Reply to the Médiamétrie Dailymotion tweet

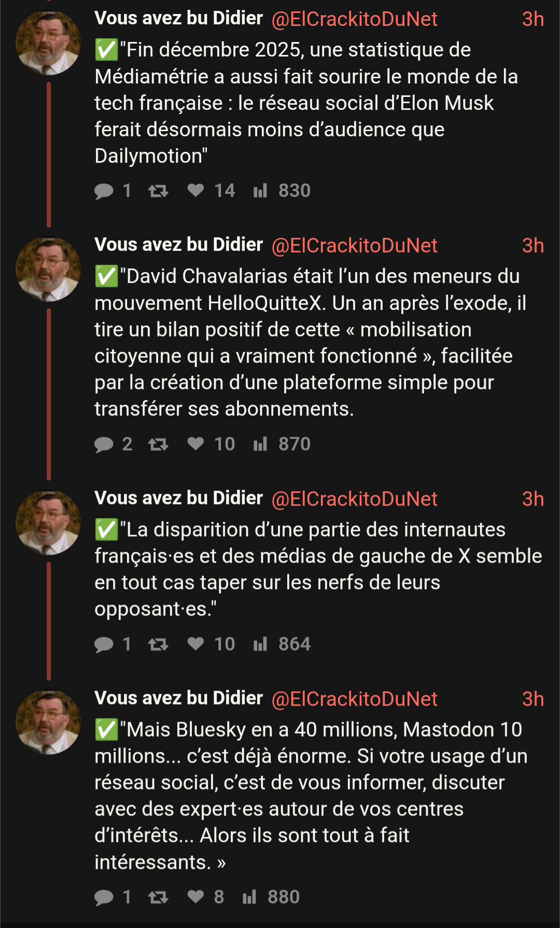click(104, 191)
